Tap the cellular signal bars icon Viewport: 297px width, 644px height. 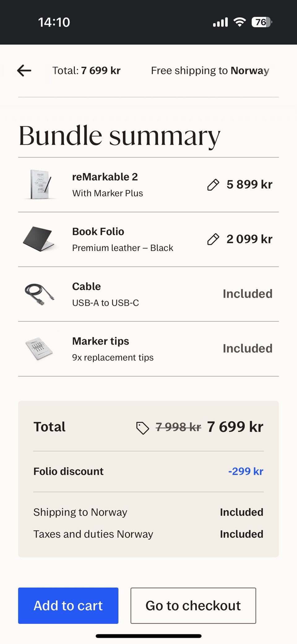220,22
